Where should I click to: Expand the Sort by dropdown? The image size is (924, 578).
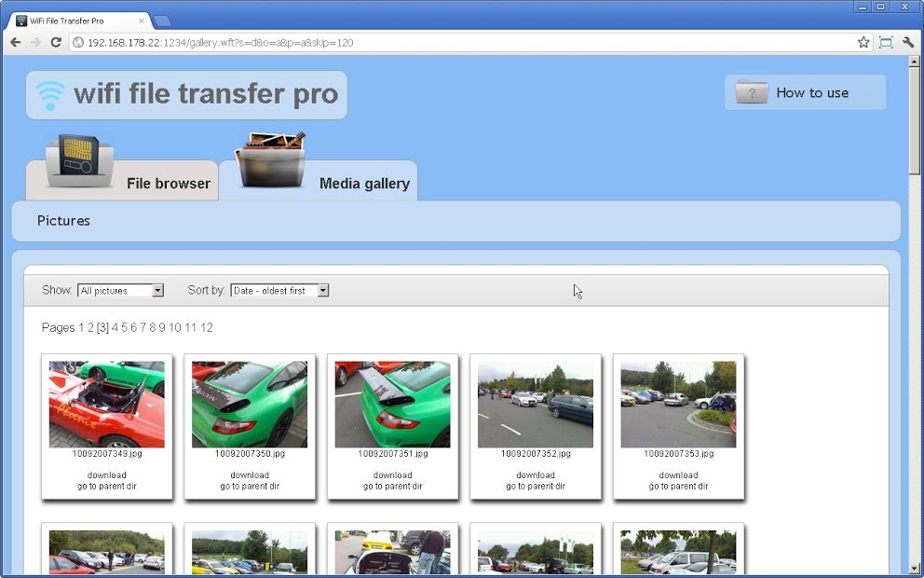[x=279, y=290]
